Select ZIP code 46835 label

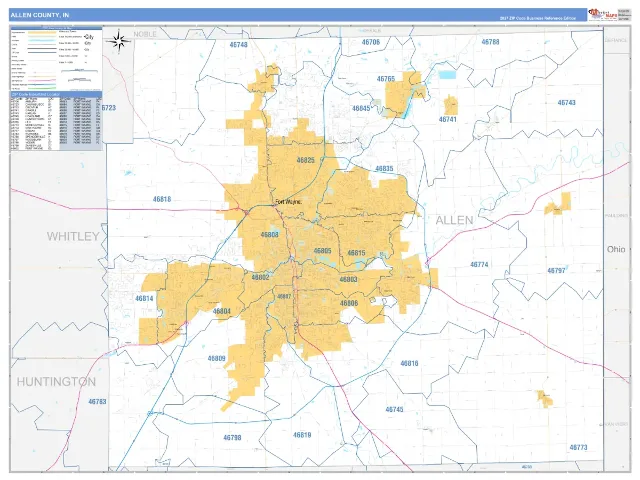(384, 169)
